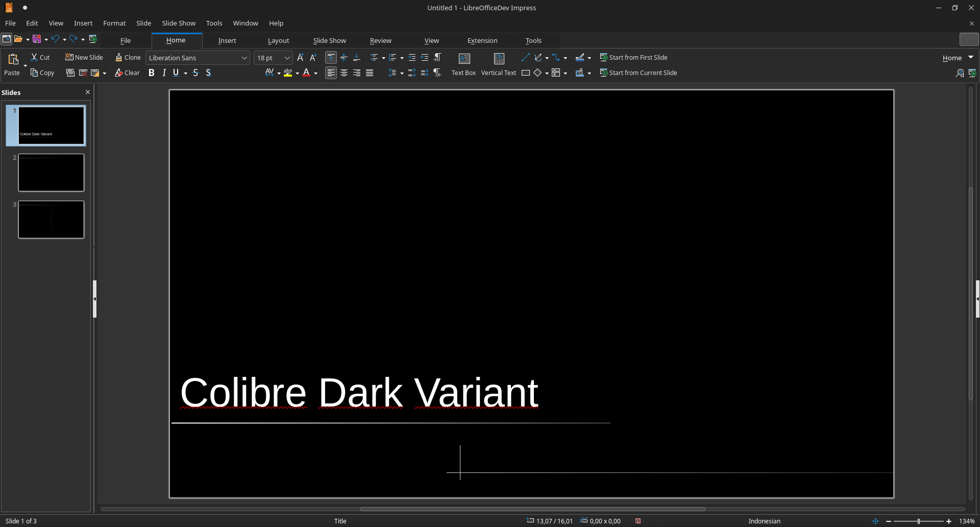Select the diamond basic shape tool
The width and height of the screenshot is (980, 527).
point(537,73)
